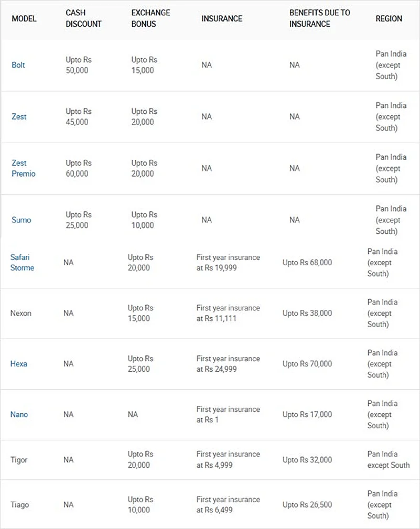
Task: Open the Nano model link
Action: tap(19, 414)
